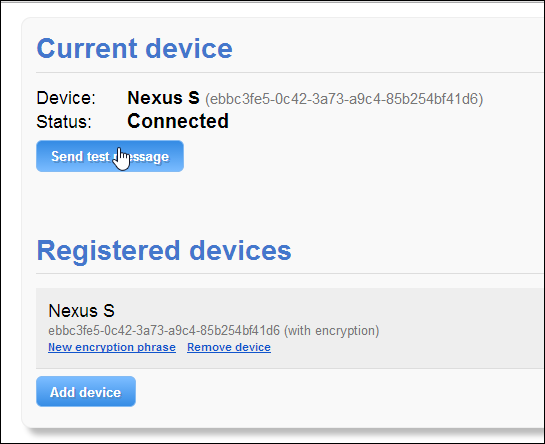
Task: Click blank card area right of Add device button
Action: tap(330, 391)
